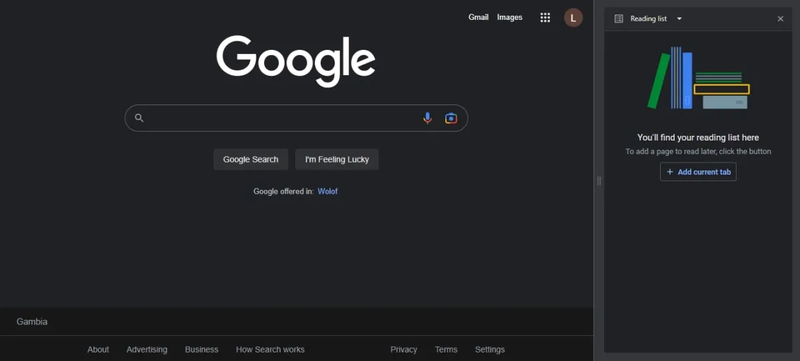
Task: Open the Reading list side panel selector
Action: pyautogui.click(x=648, y=19)
